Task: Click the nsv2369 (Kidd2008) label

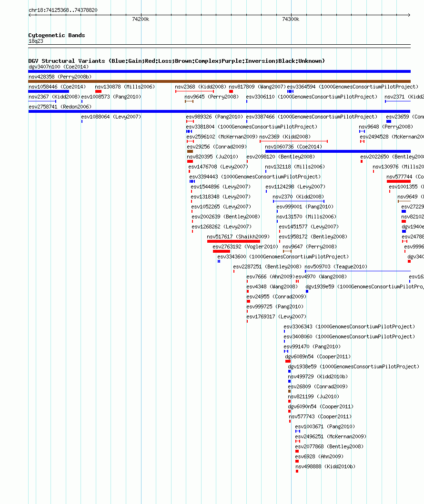Action: click(285, 137)
